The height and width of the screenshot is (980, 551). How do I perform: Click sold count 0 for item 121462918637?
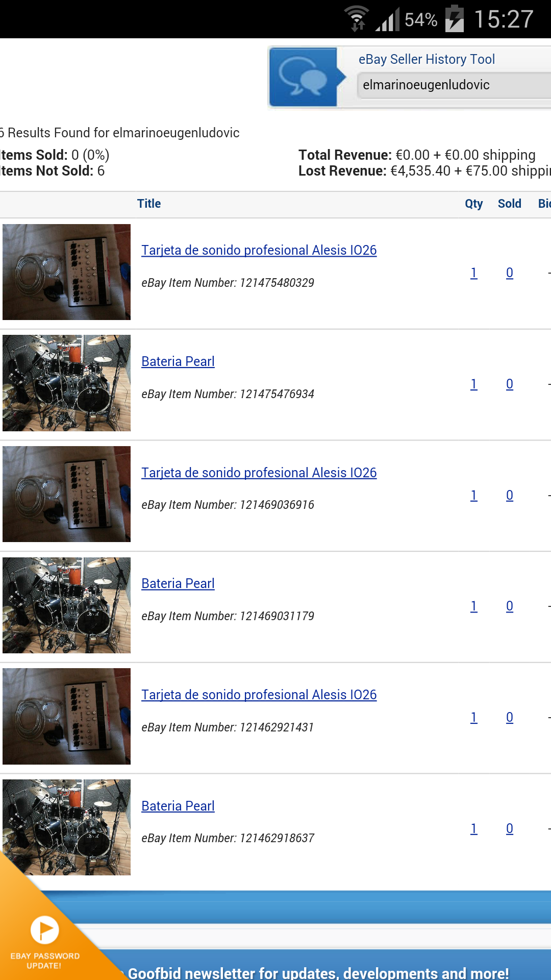point(509,828)
